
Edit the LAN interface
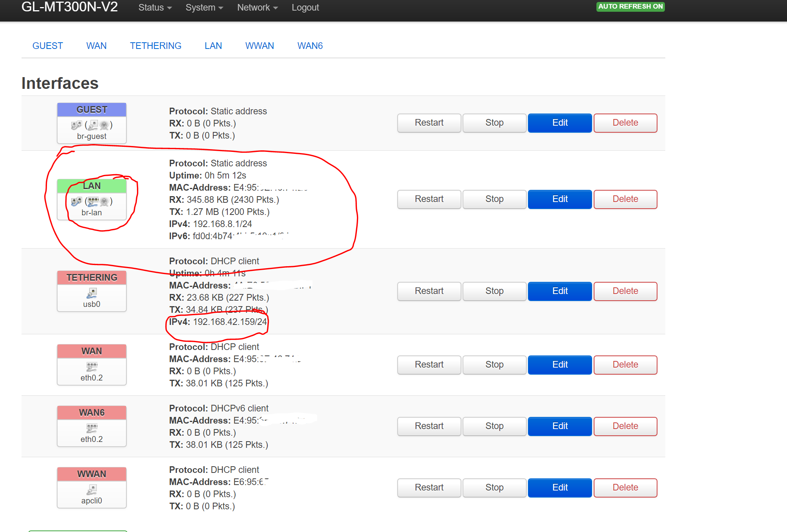(x=560, y=199)
